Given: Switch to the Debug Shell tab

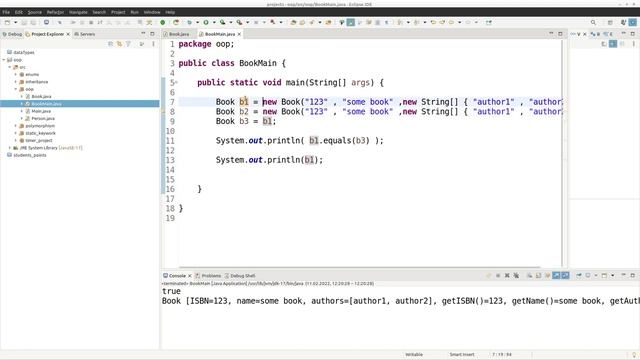Looking at the screenshot, I should pos(240,276).
